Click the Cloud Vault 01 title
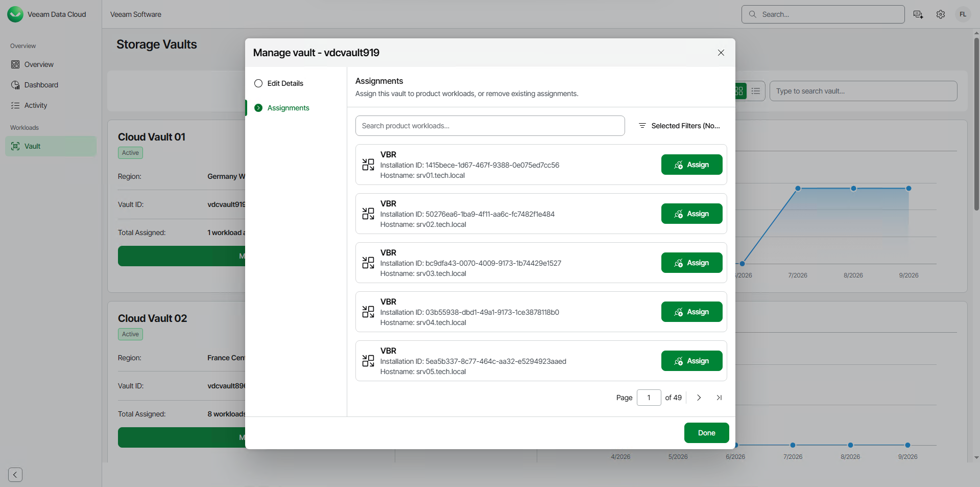The image size is (980, 487). point(152,137)
